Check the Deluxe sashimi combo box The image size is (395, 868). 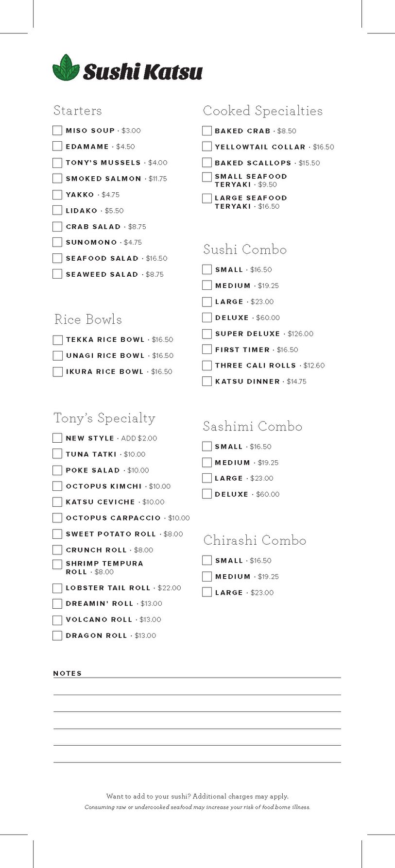tap(207, 494)
